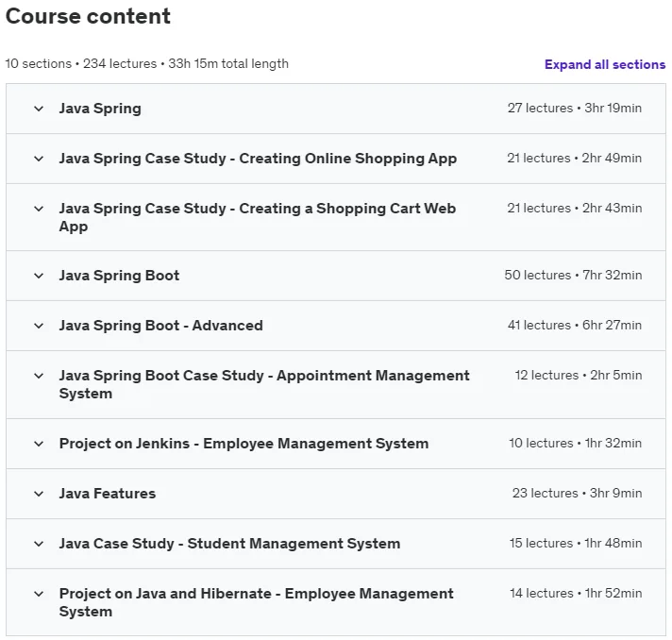
Task: Click Project on Java and Hibernate title
Action: (x=257, y=602)
